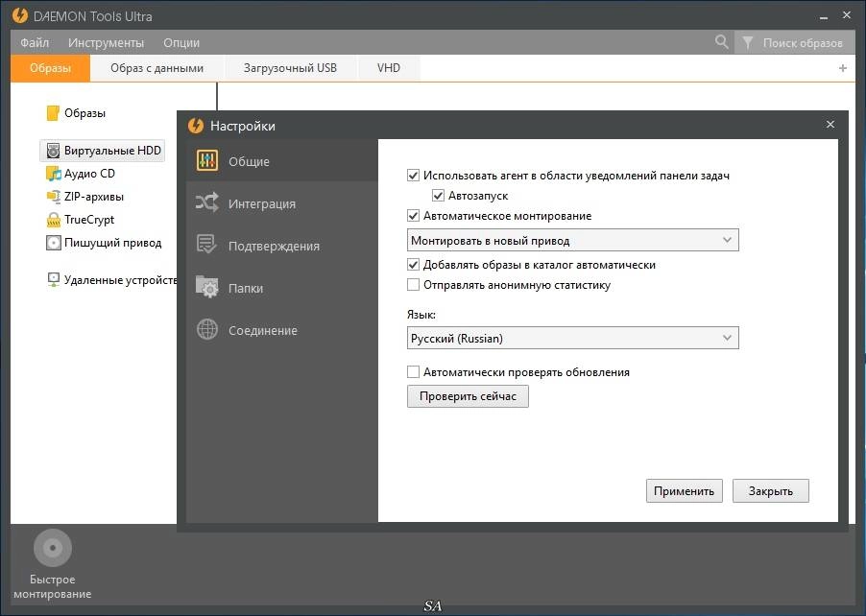This screenshot has height=616, width=866.
Task: Click the DAEMON Tools lightning logo in title bar
Action: pos(20,15)
